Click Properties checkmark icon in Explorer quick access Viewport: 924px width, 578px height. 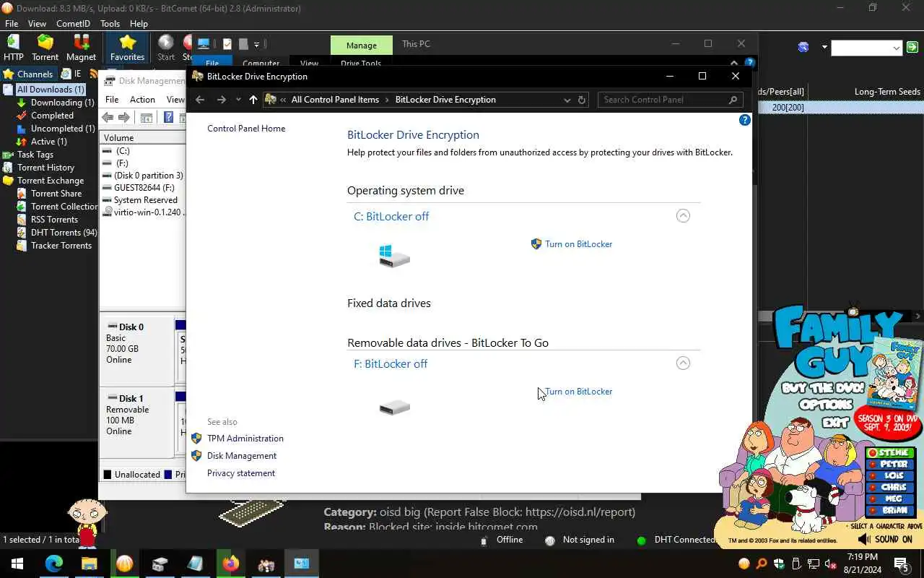pos(227,44)
